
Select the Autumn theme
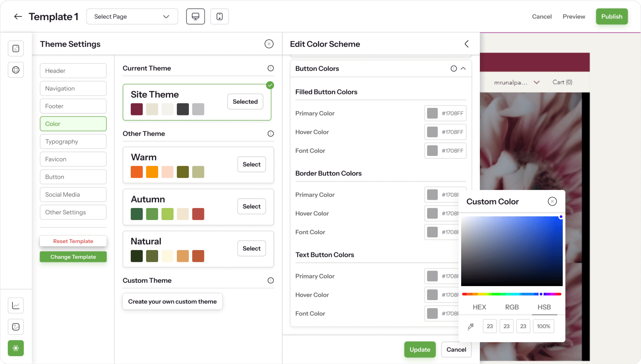tap(251, 207)
